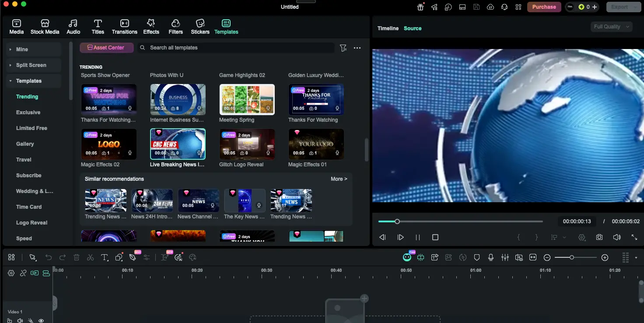Click the play button in preview controls
The height and width of the screenshot is (323, 644).
[x=400, y=237]
